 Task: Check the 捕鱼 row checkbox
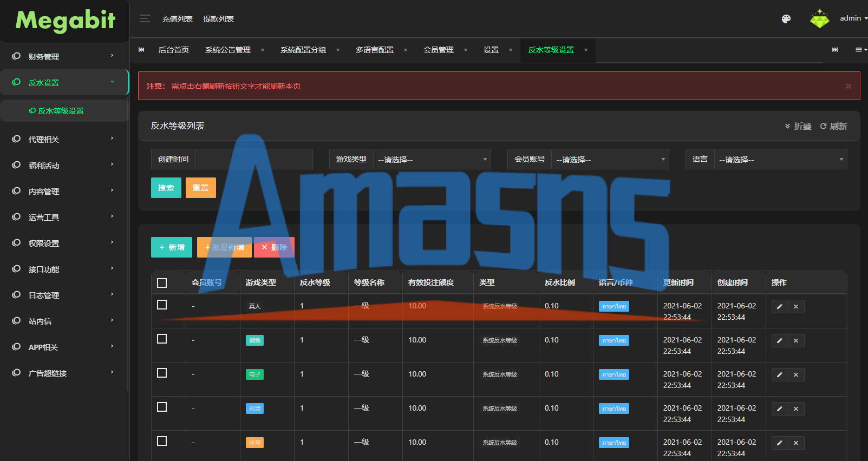162,339
